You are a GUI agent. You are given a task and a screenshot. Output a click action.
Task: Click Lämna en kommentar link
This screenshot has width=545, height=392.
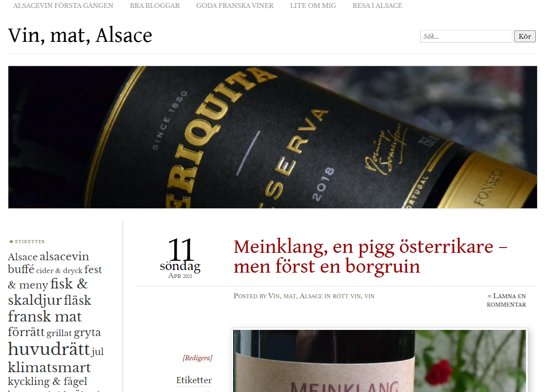(506, 300)
